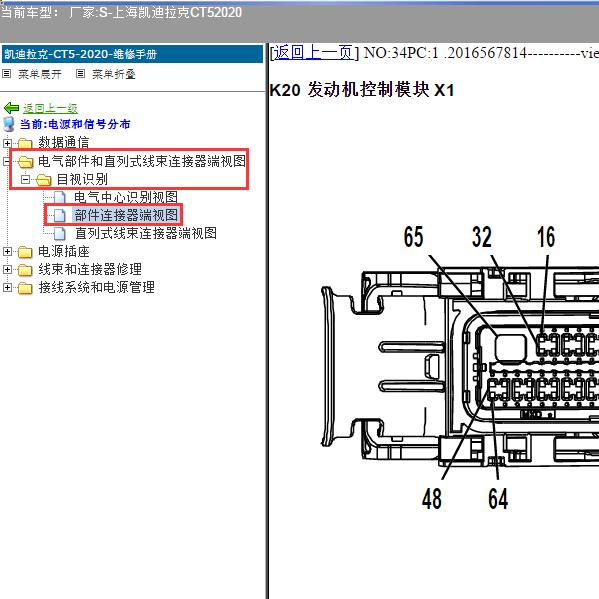Click the folder icon for 电气部件和直列式线束连接器端视图
Screen dimensions: 599x599
point(26,162)
